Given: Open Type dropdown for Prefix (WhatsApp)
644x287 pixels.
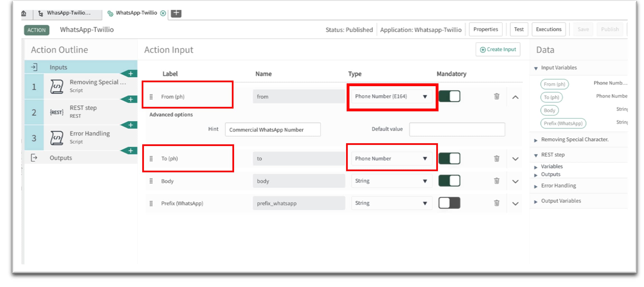Looking at the screenshot, I should coord(391,203).
